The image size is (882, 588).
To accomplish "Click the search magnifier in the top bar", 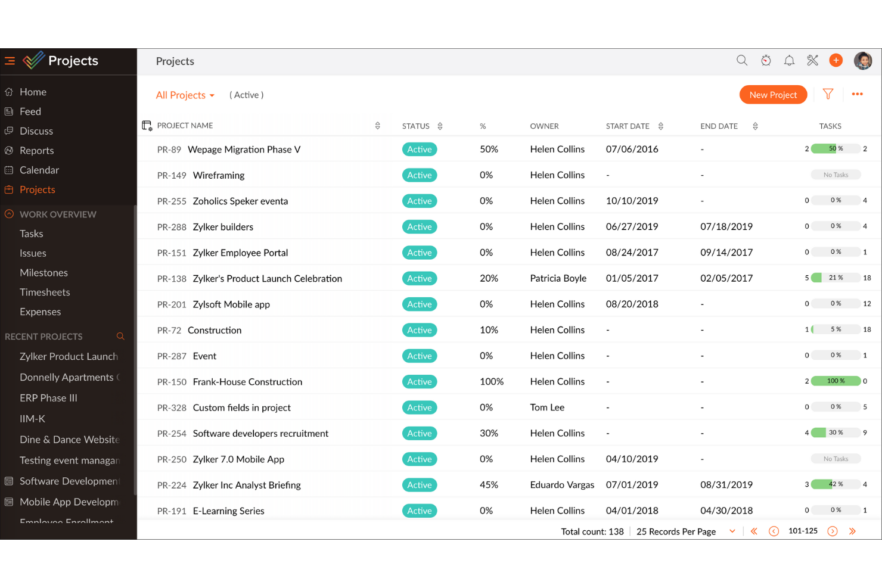I will pyautogui.click(x=742, y=60).
